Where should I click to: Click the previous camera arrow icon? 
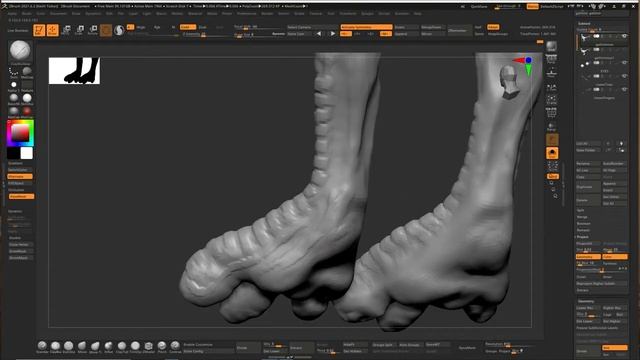(x=319, y=34)
